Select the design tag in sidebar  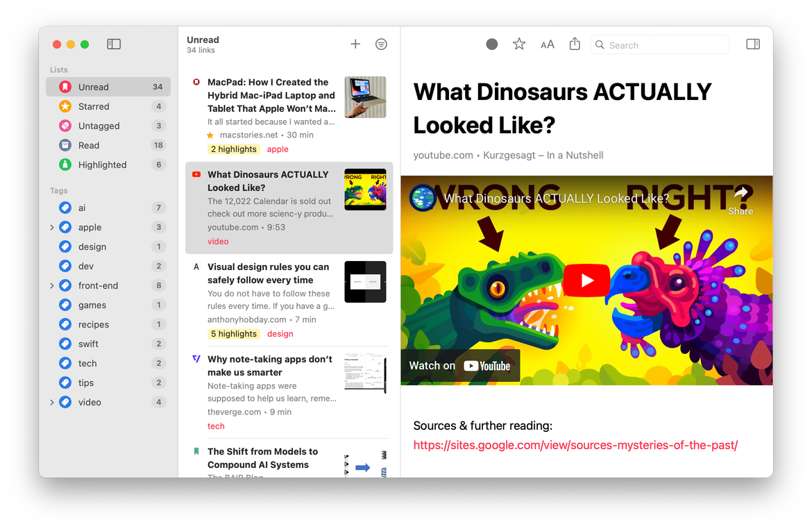[x=108, y=246]
